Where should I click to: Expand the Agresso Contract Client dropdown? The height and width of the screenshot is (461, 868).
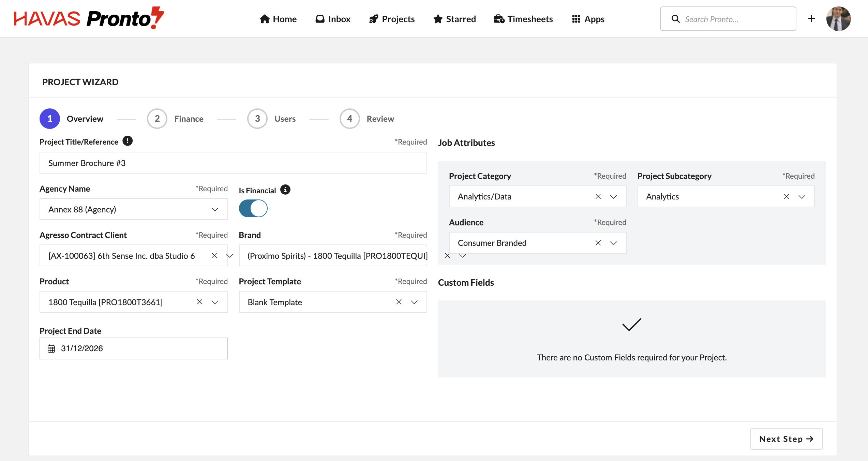click(x=230, y=256)
